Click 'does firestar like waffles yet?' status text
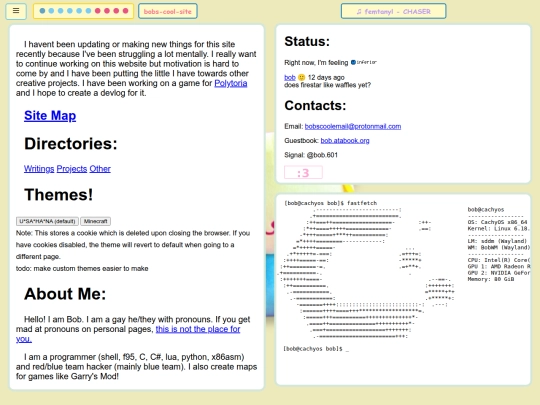This screenshot has width=540, height=405. [x=327, y=85]
